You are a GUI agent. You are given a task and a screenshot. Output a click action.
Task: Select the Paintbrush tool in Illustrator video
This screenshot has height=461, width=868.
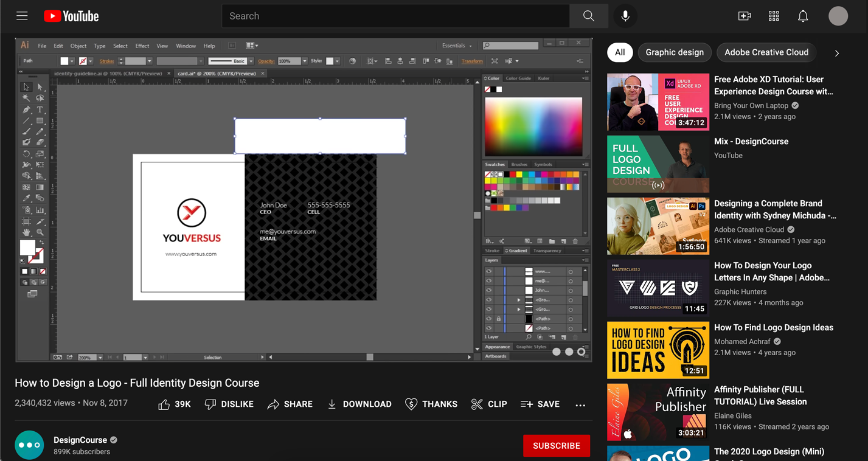click(26, 131)
